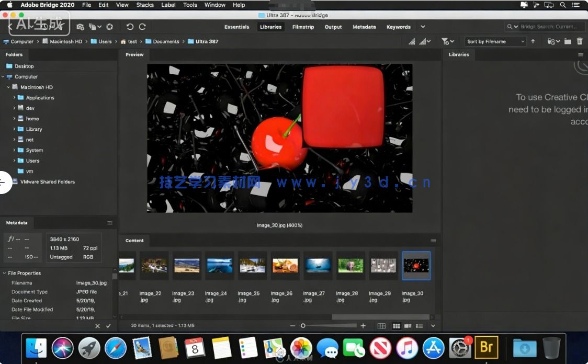Rotate image clockwise
This screenshot has height=364, width=588.
click(142, 27)
